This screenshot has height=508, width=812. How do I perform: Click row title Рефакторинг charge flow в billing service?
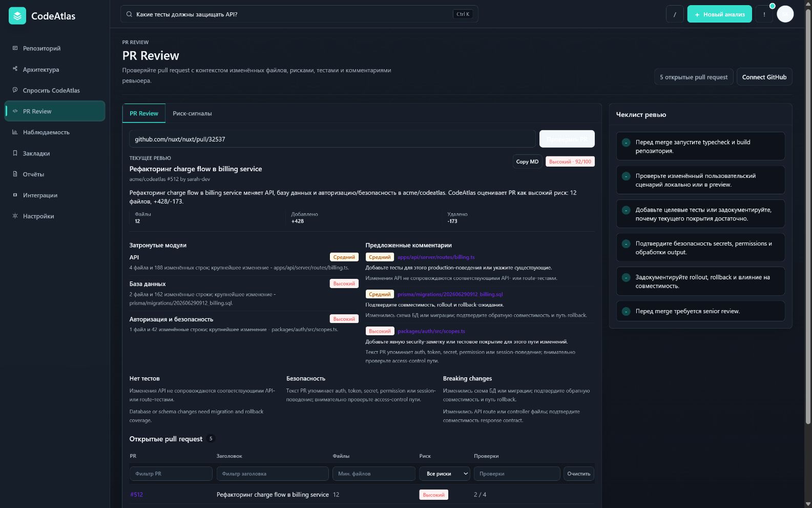[x=273, y=495]
